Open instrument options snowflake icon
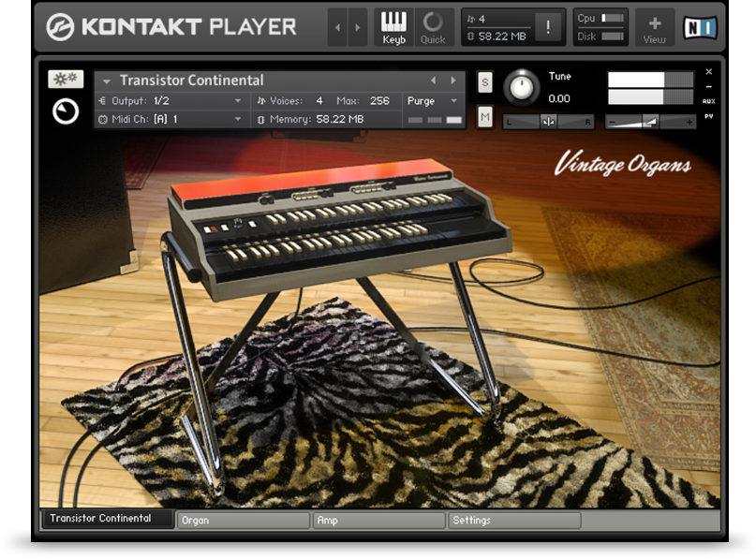 pyautogui.click(x=66, y=79)
